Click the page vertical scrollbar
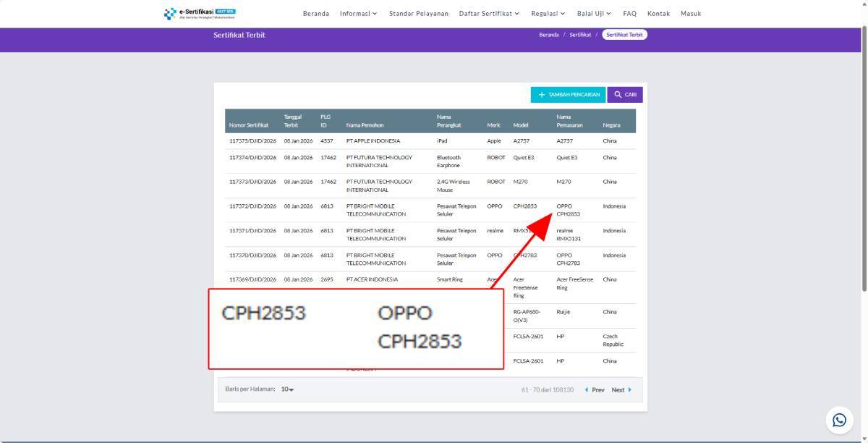Screen dimensions: 868x443 pos(864,159)
